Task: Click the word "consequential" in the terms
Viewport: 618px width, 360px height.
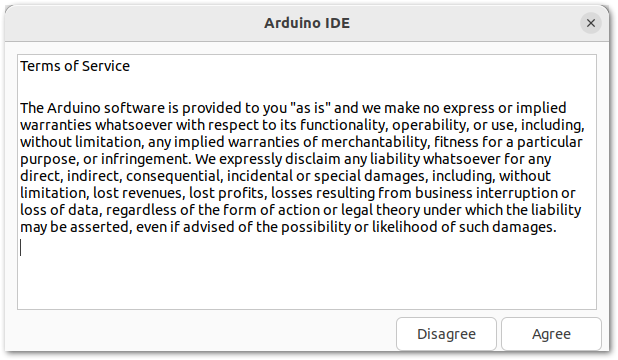Action: [175, 176]
